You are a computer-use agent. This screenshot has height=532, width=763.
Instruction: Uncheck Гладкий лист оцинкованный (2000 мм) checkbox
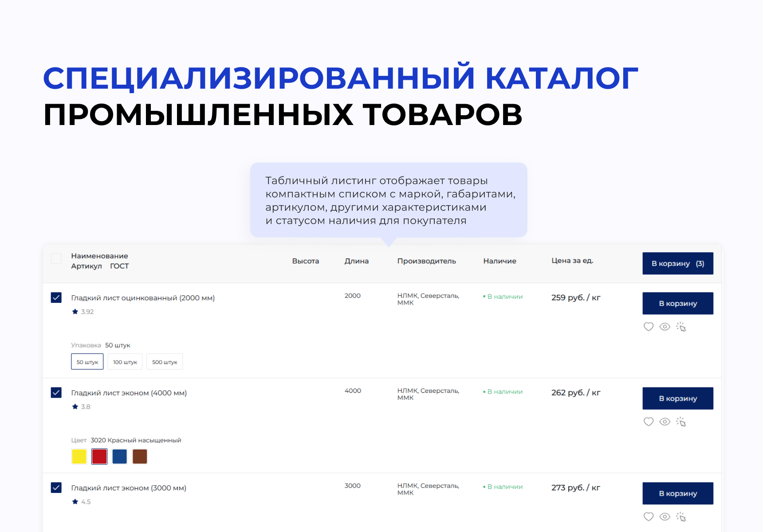56,297
